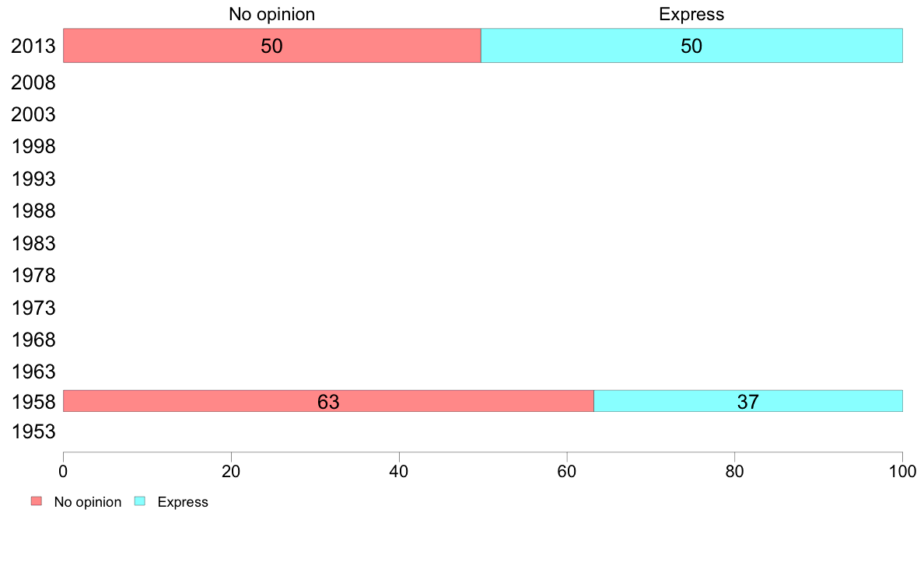This screenshot has width=924, height=572.
Task: Click the 1953 year label
Action: [x=33, y=432]
